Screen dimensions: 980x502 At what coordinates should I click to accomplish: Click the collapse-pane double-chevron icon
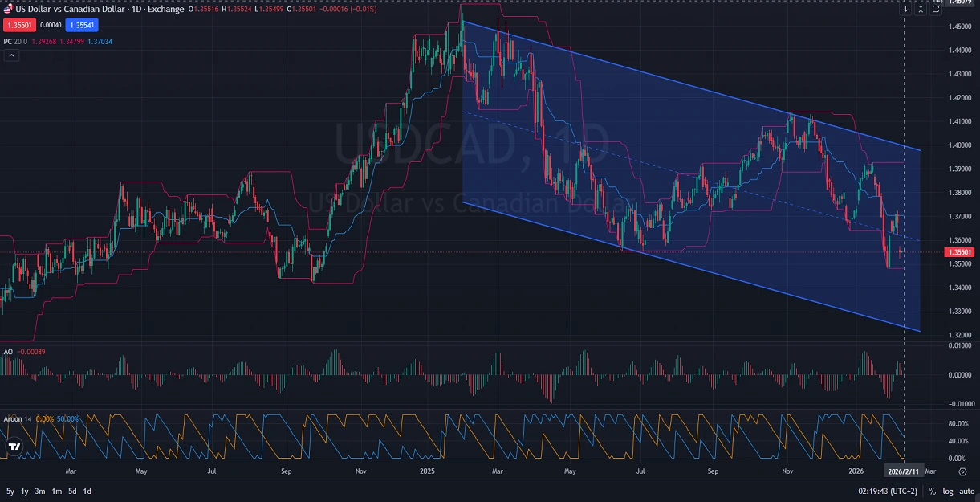click(x=921, y=9)
